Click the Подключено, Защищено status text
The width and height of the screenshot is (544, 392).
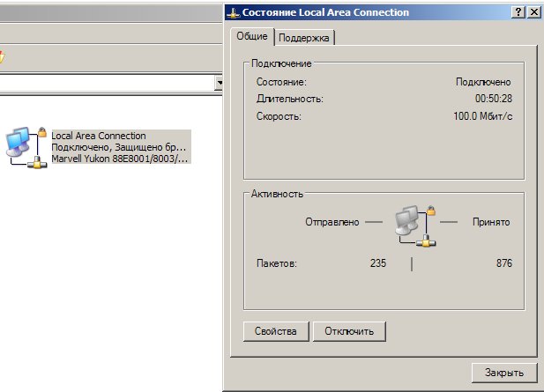119,147
